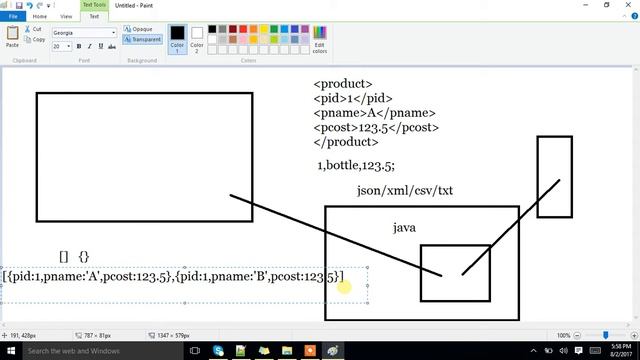Open Customize Quick Access Toolbar arrow
This screenshot has width=640, height=360.
tap(49, 6)
